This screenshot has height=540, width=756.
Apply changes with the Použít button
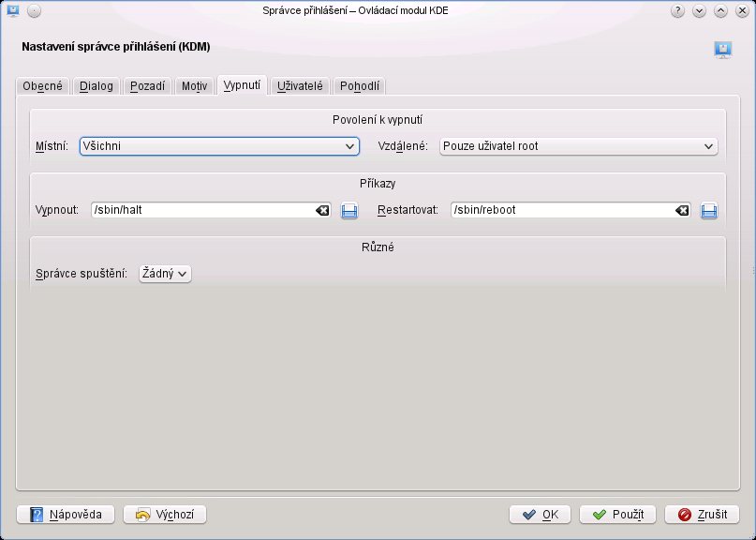pyautogui.click(x=617, y=515)
